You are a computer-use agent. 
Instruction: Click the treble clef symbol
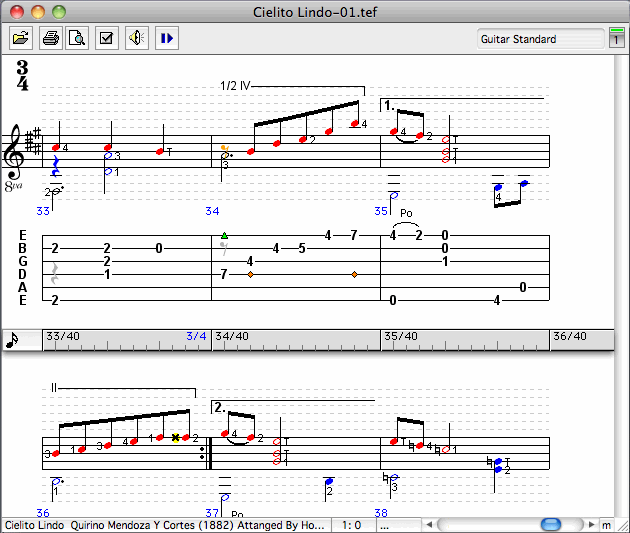point(12,151)
